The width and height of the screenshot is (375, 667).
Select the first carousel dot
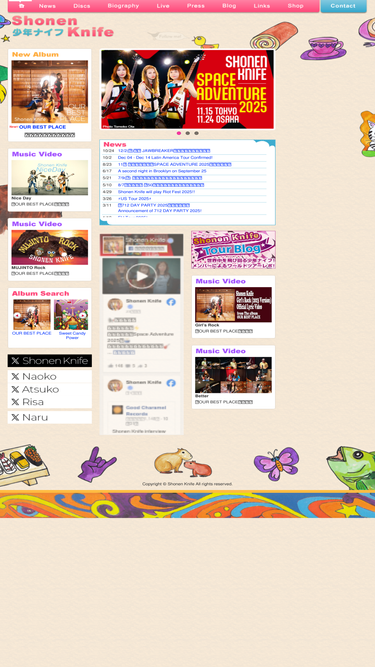(x=179, y=133)
